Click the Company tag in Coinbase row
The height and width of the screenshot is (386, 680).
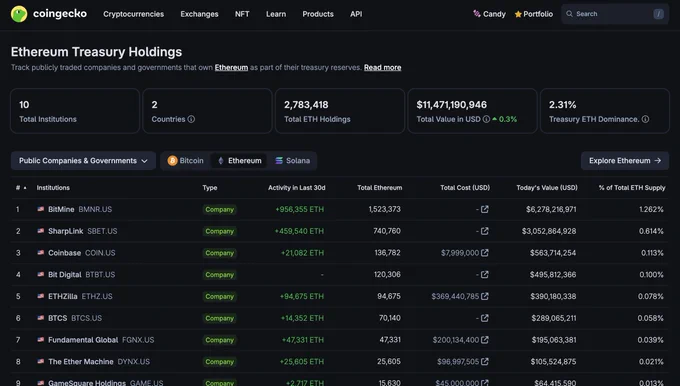(x=219, y=253)
